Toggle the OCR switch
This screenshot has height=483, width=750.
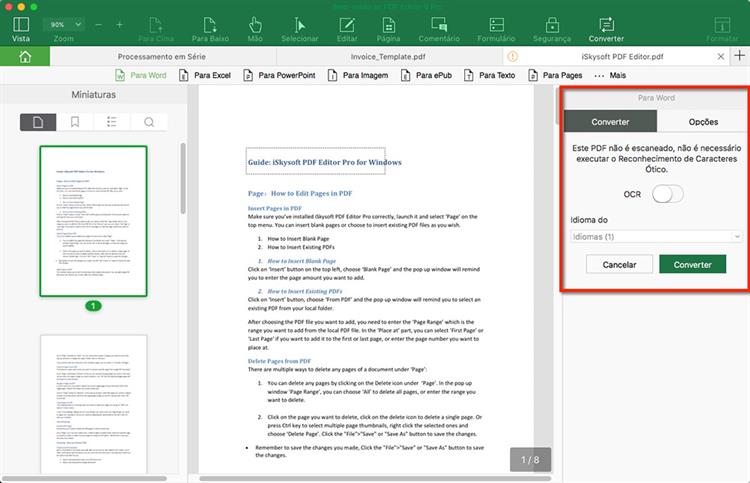(667, 194)
